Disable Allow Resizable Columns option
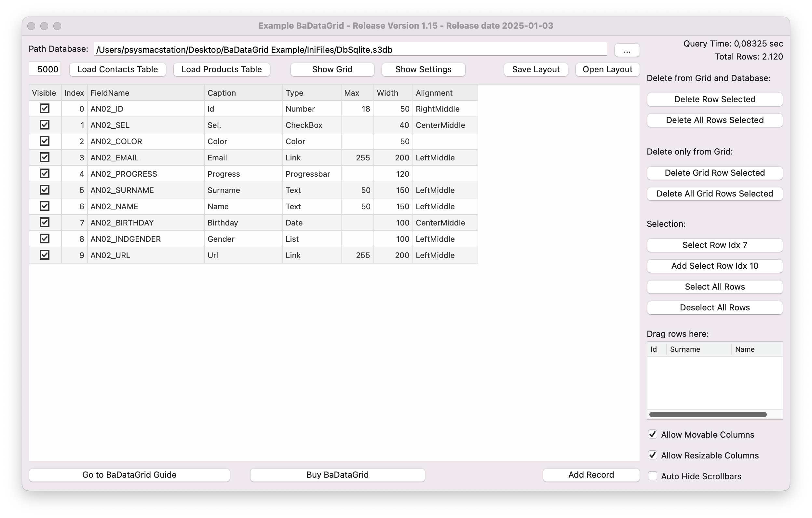This screenshot has height=518, width=812. [653, 455]
